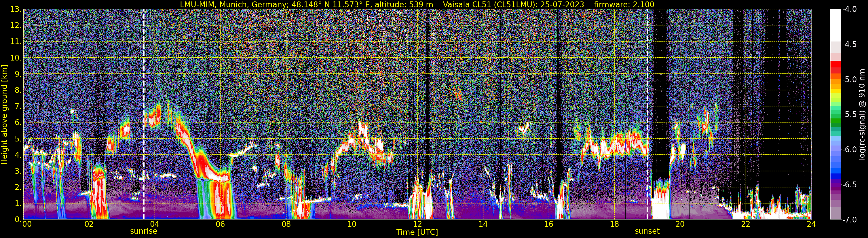The width and height of the screenshot is (868, 238).
Task: Click the height axis tick '9.'
Action: (x=18, y=74)
